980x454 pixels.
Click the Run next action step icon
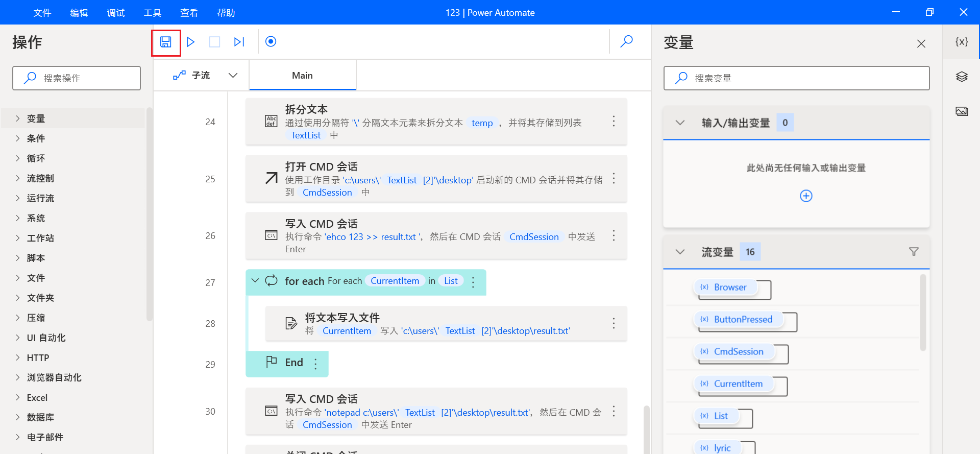pos(239,42)
